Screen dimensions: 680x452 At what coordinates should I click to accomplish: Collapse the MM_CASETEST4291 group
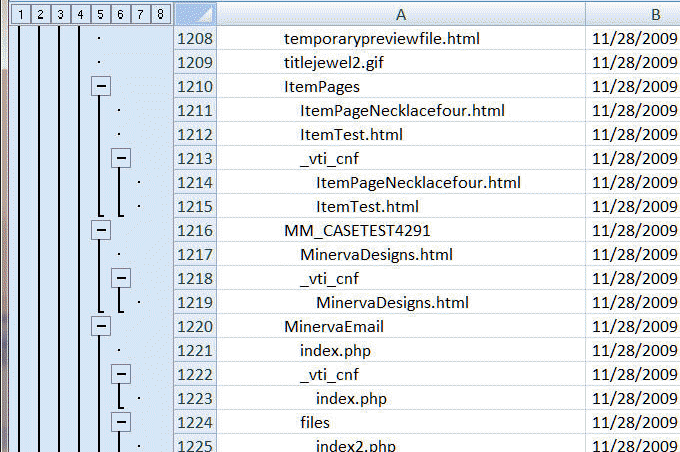pyautogui.click(x=100, y=230)
